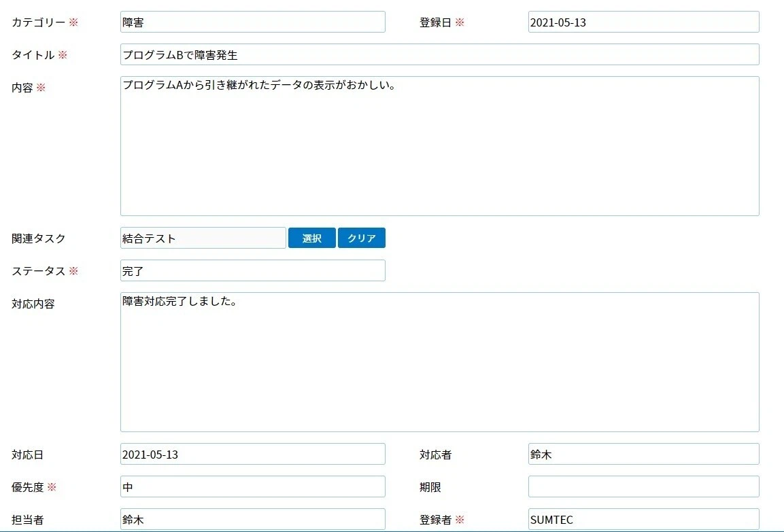Click into the 内容 text area
784x532 pixels.
(439, 146)
